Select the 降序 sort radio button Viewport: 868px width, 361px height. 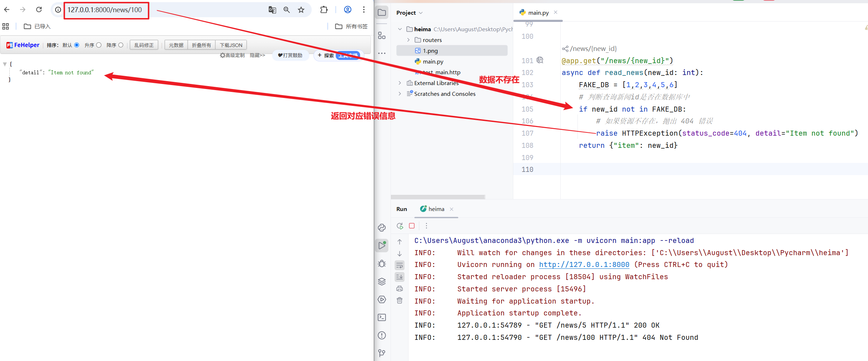click(121, 45)
